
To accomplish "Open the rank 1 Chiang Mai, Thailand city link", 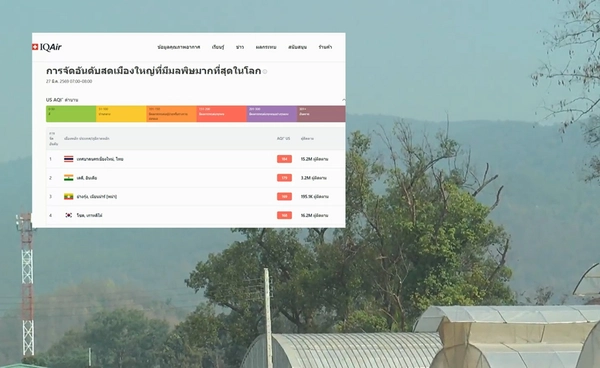I will 100,159.
